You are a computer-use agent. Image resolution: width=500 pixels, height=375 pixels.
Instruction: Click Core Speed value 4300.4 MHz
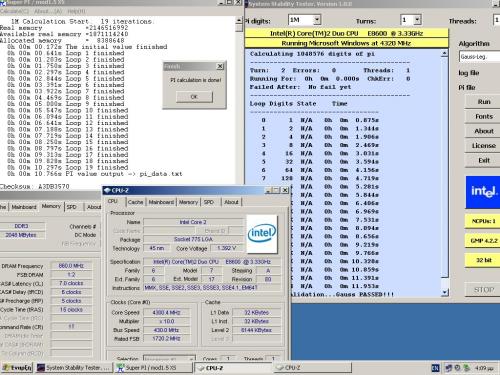(166, 313)
